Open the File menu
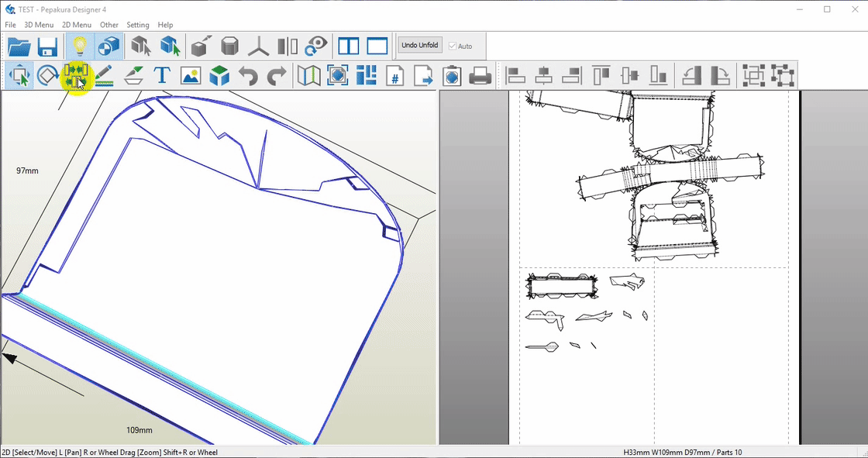Screen dimensions: 868x458 click(x=10, y=25)
